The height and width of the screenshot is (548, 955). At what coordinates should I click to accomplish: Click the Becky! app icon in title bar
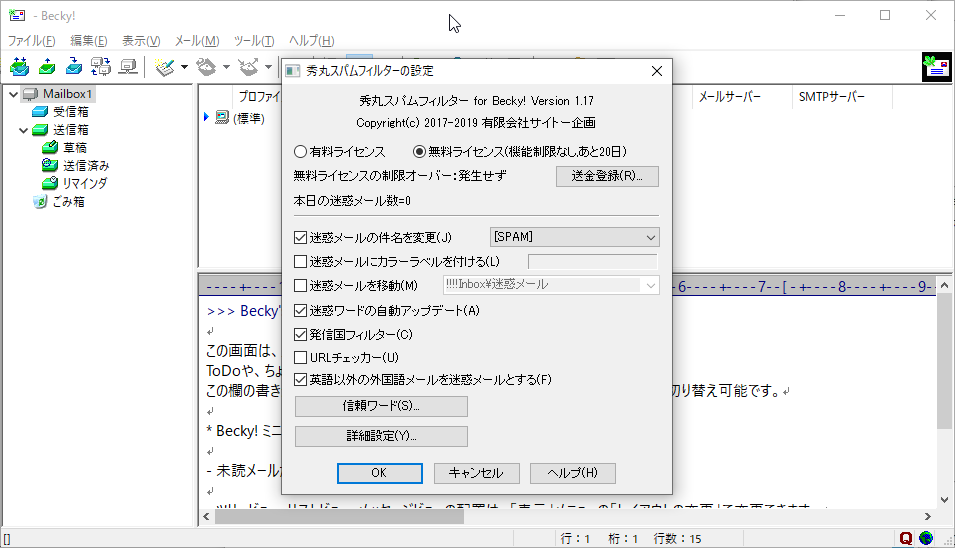(x=17, y=15)
